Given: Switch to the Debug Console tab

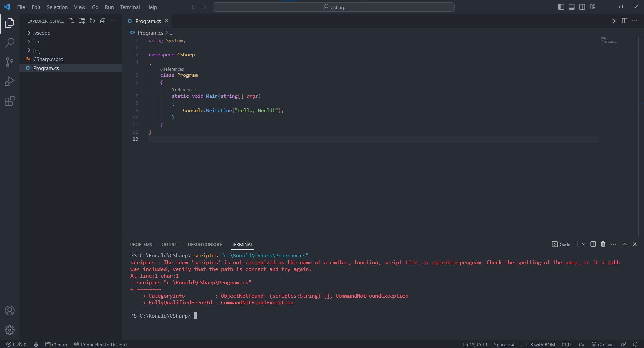Looking at the screenshot, I should coord(205,244).
